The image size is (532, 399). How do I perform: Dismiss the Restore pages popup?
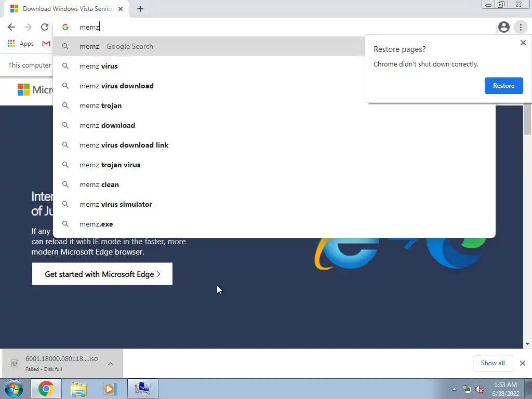coord(523,43)
